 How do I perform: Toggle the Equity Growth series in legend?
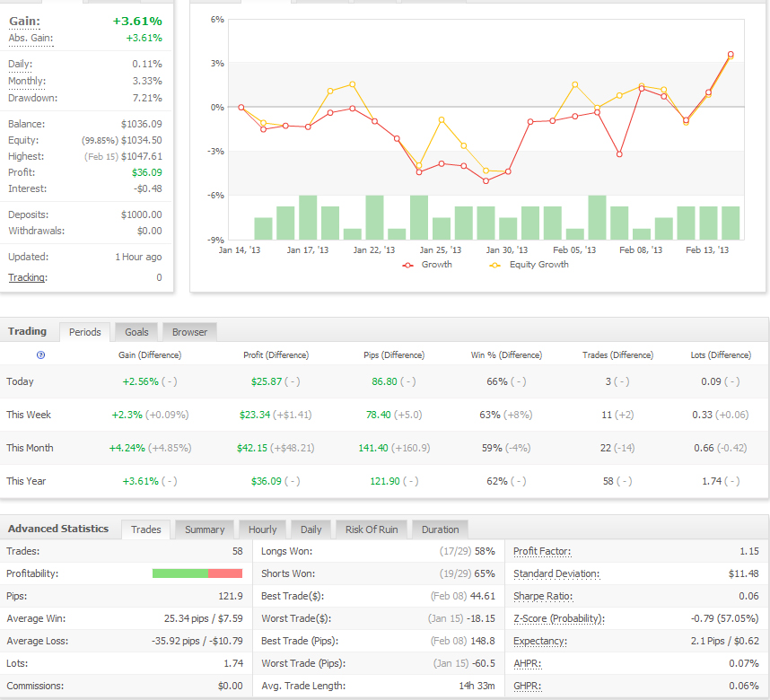pyautogui.click(x=529, y=265)
